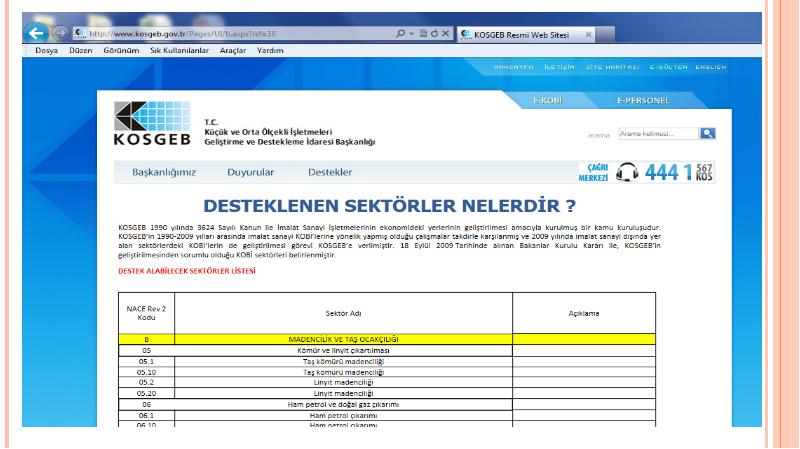Open the Yardım menu
Viewport: 800px width, 449px height.
270,51
